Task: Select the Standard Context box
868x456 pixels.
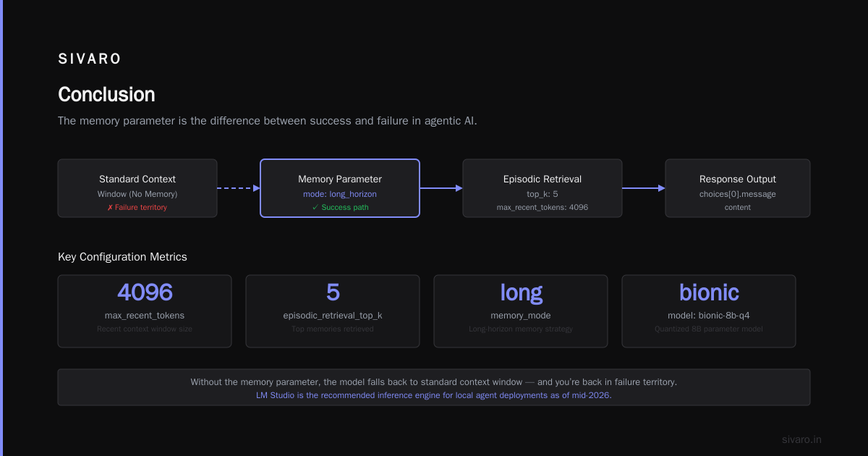Action: pos(137,188)
